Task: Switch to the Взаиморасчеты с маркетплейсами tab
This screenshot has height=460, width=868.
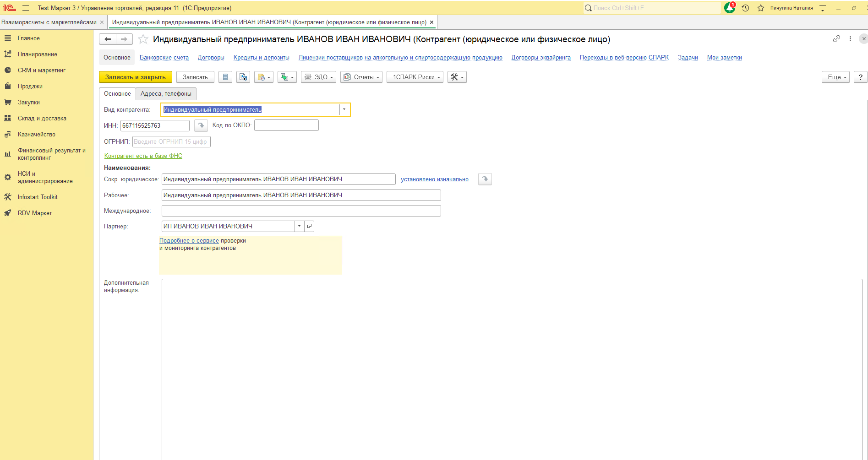Action: point(49,22)
